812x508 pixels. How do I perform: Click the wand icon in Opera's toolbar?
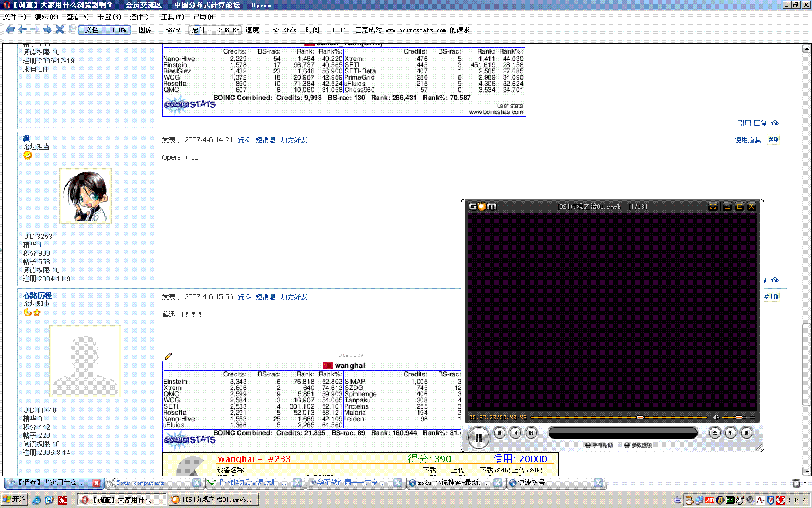coord(72,29)
